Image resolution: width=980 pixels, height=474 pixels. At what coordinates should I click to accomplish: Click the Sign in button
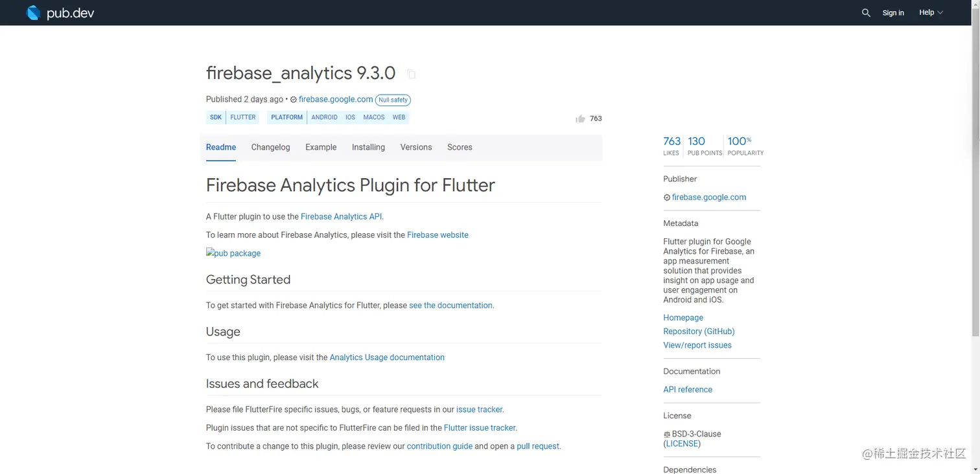[x=893, y=13]
